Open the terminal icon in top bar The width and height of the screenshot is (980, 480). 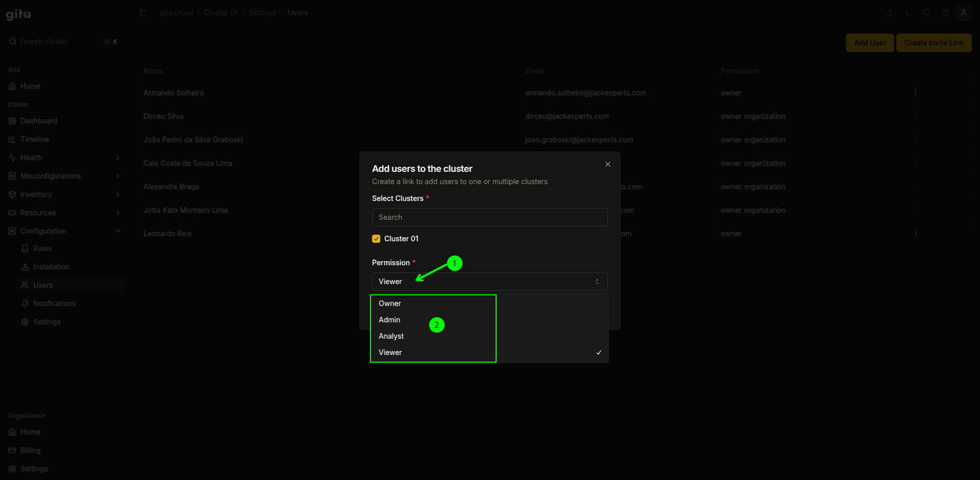point(909,13)
